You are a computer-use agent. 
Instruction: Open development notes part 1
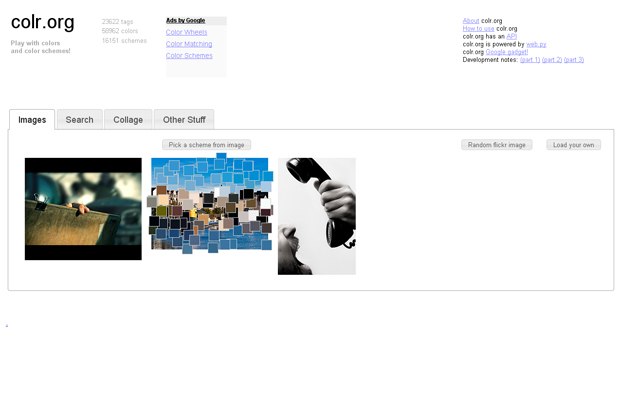pyautogui.click(x=529, y=60)
